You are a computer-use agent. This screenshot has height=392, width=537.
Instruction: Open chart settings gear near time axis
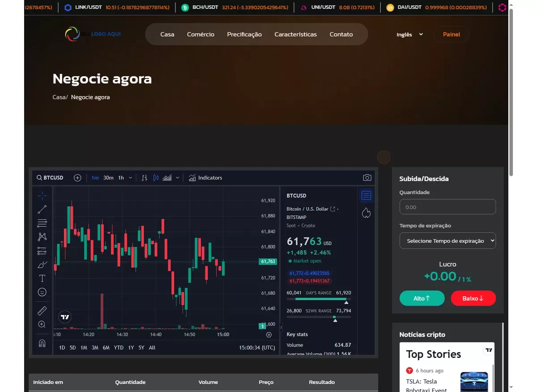[269, 335]
